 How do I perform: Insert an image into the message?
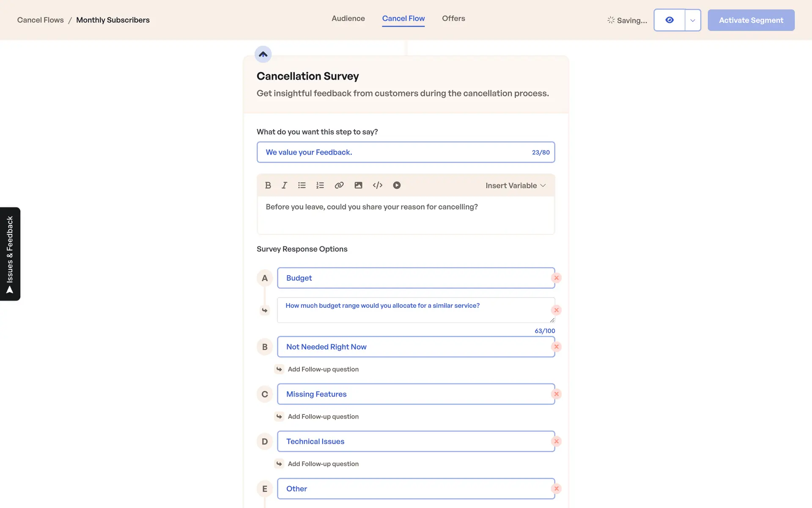[x=358, y=185]
